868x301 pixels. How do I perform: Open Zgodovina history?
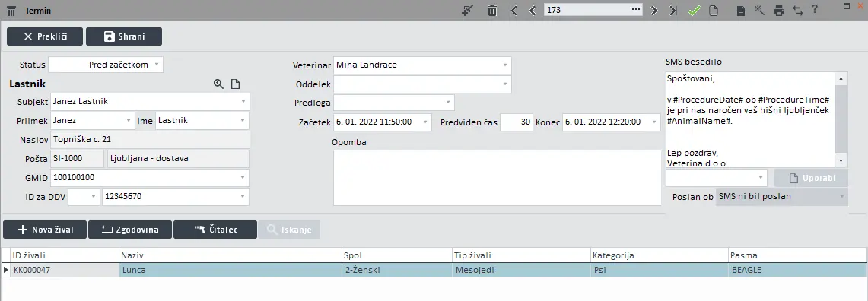130,230
